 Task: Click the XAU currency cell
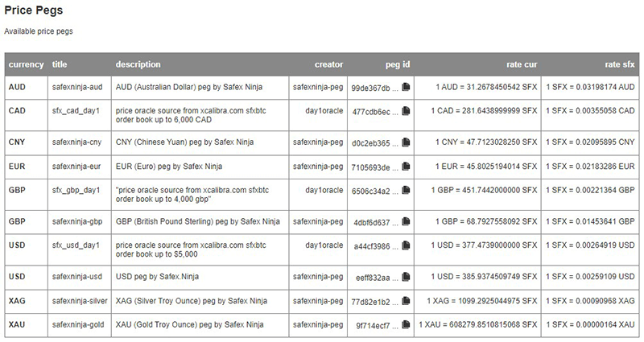tap(27, 325)
